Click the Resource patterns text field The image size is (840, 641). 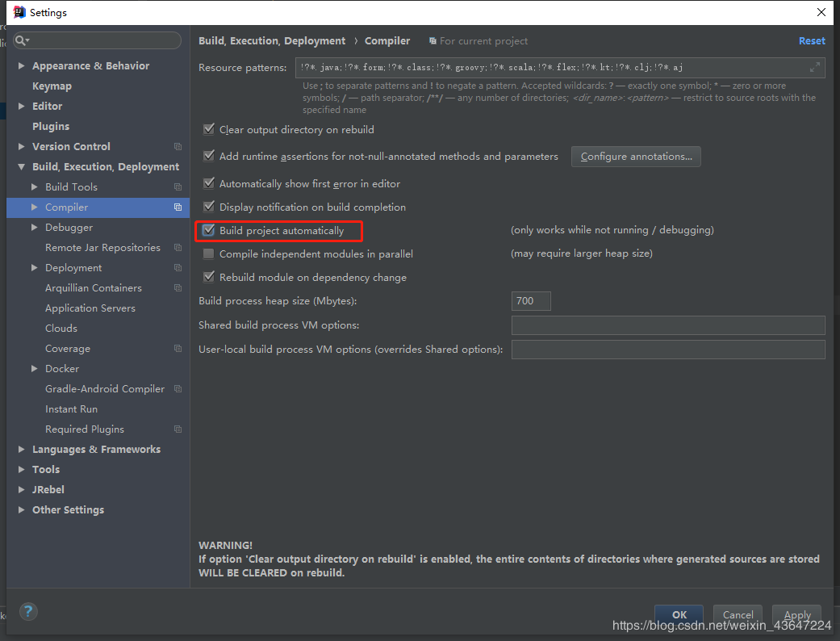(x=560, y=68)
